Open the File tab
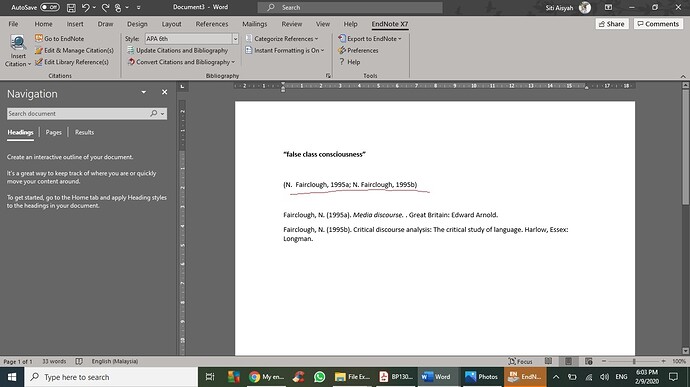 [x=13, y=24]
